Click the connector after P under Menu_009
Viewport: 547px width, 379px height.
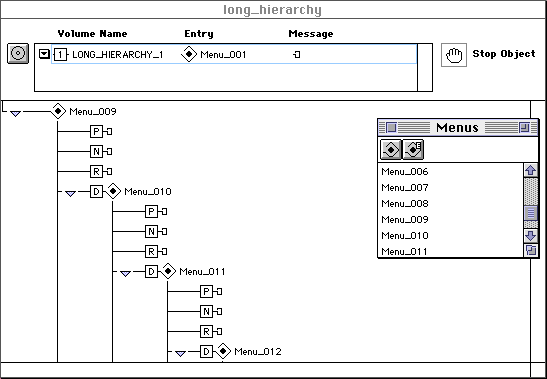[109, 132]
